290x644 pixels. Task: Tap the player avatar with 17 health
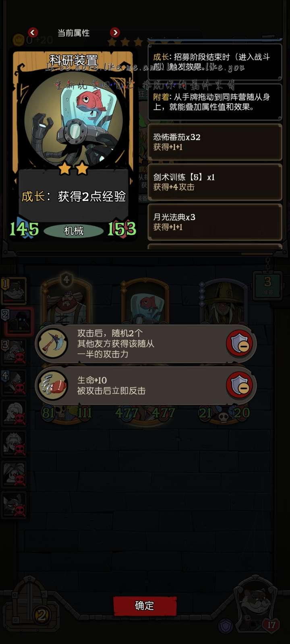coord(255,604)
